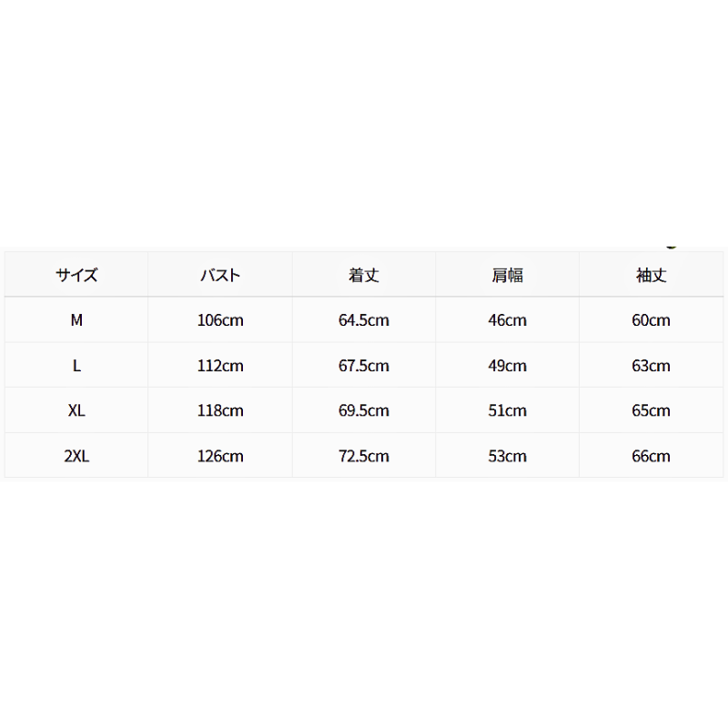Select the M size row label
This screenshot has height=728, width=728.
point(76,320)
